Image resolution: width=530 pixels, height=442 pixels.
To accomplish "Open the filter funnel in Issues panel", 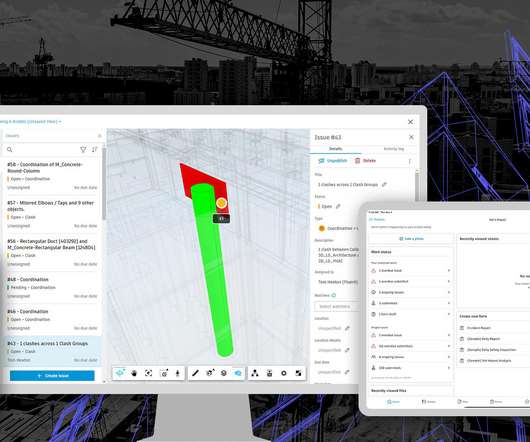I will click(83, 149).
